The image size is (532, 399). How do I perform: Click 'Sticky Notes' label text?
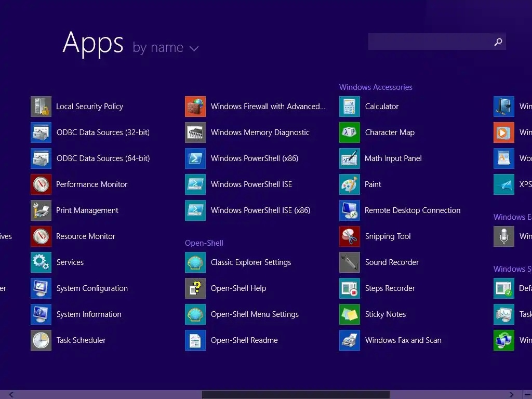385,314
